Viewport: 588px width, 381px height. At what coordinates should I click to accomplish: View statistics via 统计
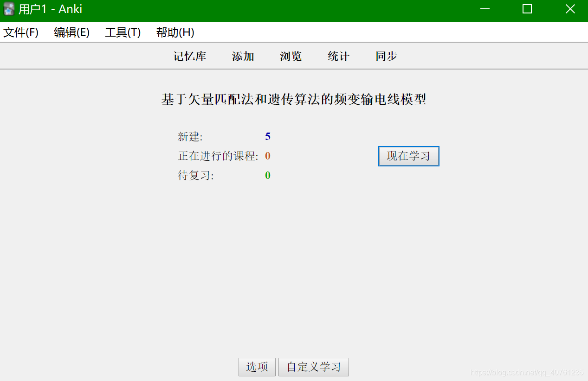[338, 56]
